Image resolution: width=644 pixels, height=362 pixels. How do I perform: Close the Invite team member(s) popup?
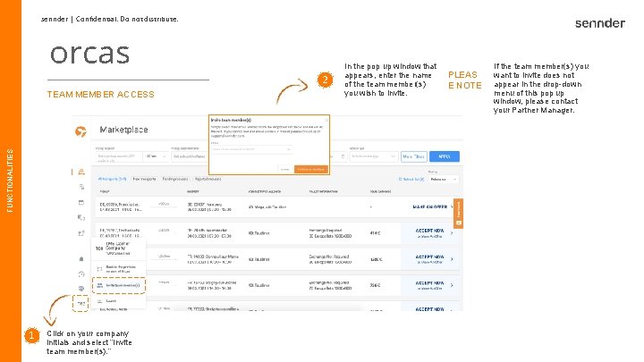(x=326, y=121)
